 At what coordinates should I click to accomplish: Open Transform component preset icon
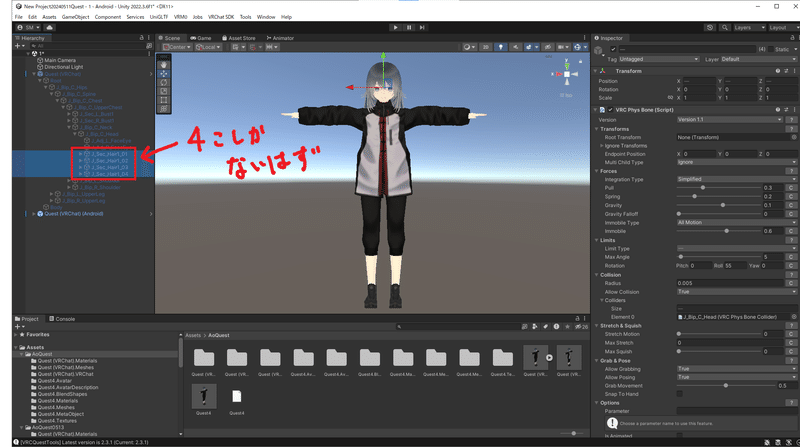point(786,71)
